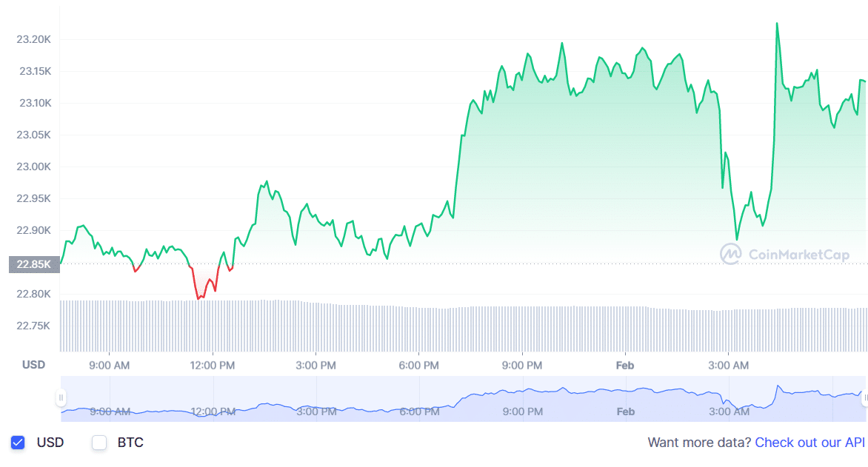Click "3:00 PM" on the main chart time axis
The image size is (868, 467).
tap(316, 366)
